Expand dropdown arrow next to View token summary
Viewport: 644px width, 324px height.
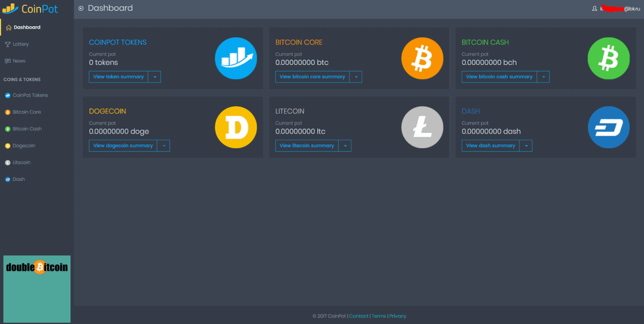(x=155, y=77)
